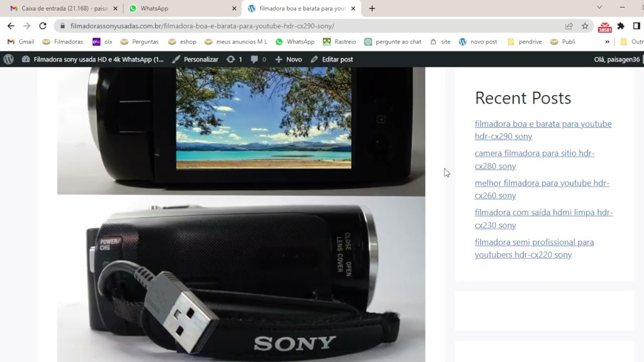Open filmadora semi profissional hdr-cx220 link
Image resolution: width=644 pixels, height=362 pixels.
coord(534,248)
